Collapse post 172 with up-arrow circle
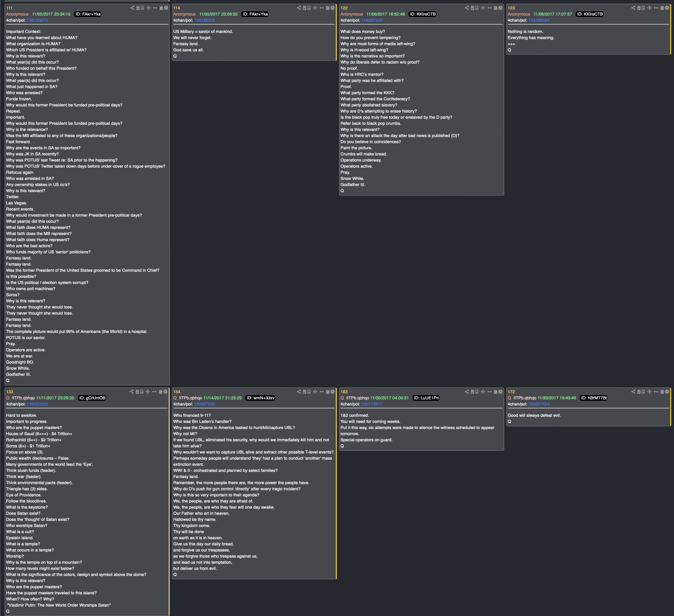Viewport: 674px width, 616px height. click(x=667, y=392)
